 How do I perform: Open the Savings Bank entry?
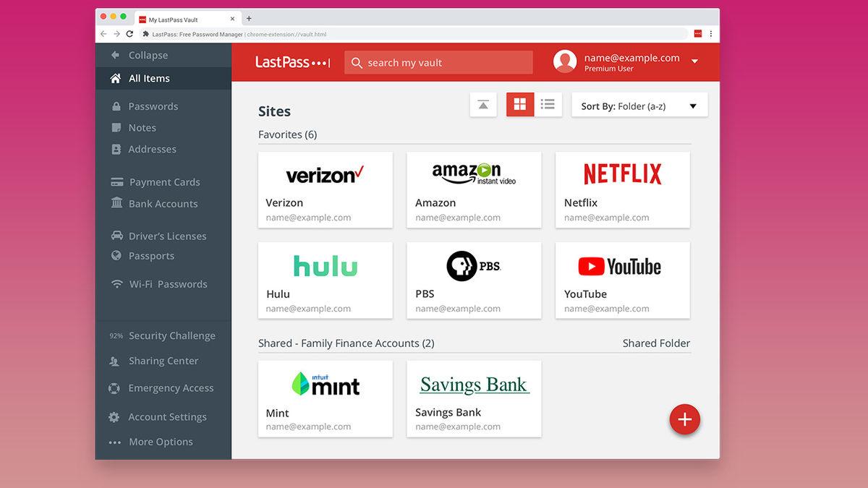click(x=474, y=398)
